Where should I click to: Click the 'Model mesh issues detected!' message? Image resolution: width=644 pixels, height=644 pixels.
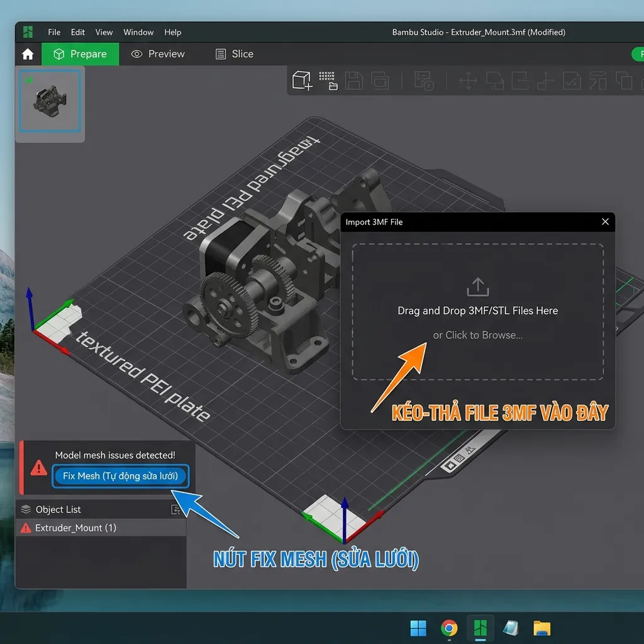click(x=115, y=455)
